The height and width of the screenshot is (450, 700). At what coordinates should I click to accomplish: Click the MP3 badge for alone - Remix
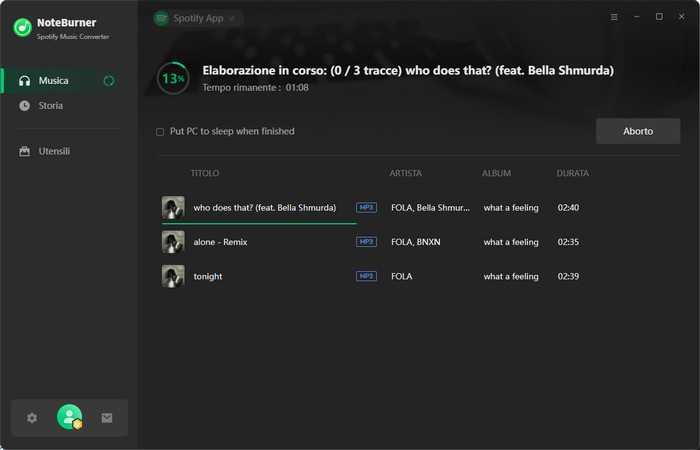366,242
